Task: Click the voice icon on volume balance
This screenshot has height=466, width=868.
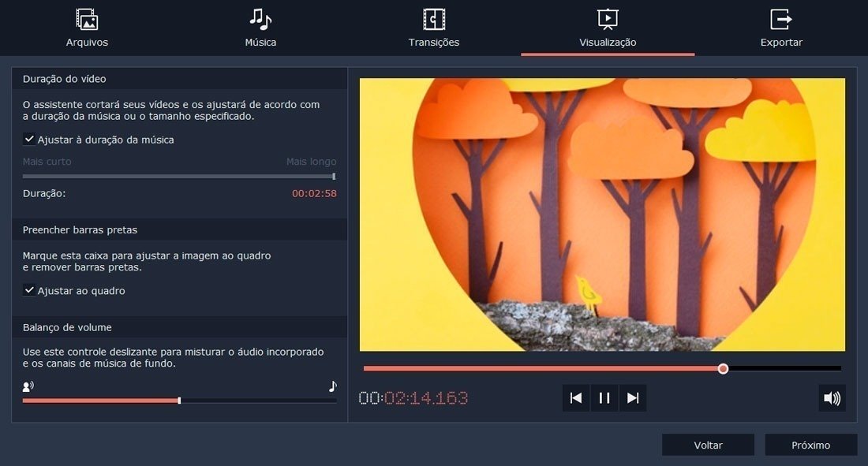Action: pyautogui.click(x=28, y=386)
